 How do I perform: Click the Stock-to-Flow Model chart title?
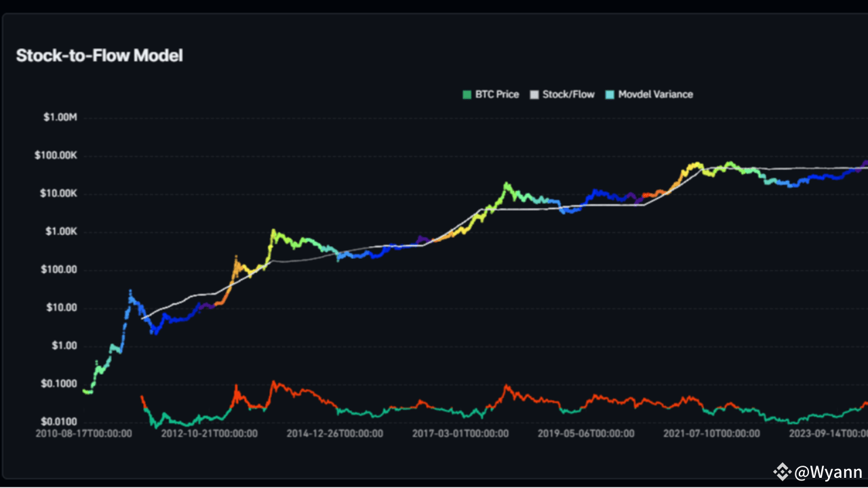coord(99,56)
